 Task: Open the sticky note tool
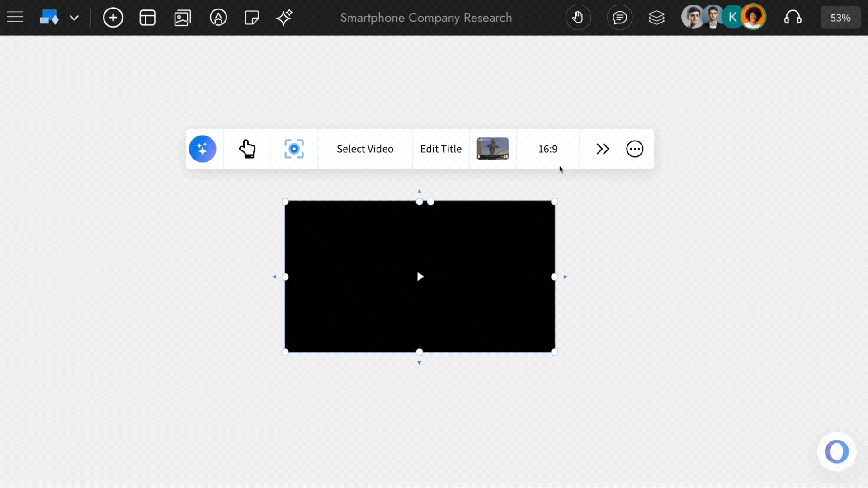pyautogui.click(x=252, y=17)
